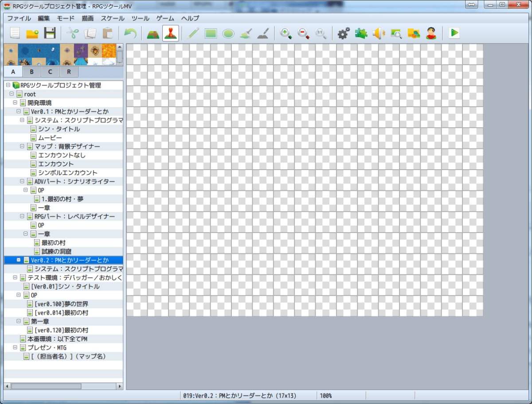Image resolution: width=532 pixels, height=404 pixels.
Task: Click the green Playtest arrow icon
Action: click(454, 33)
